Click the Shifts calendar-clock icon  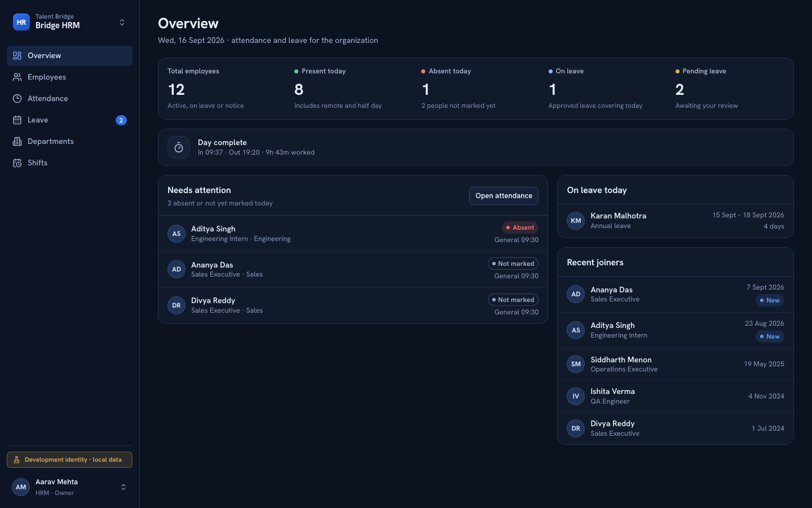(17, 163)
